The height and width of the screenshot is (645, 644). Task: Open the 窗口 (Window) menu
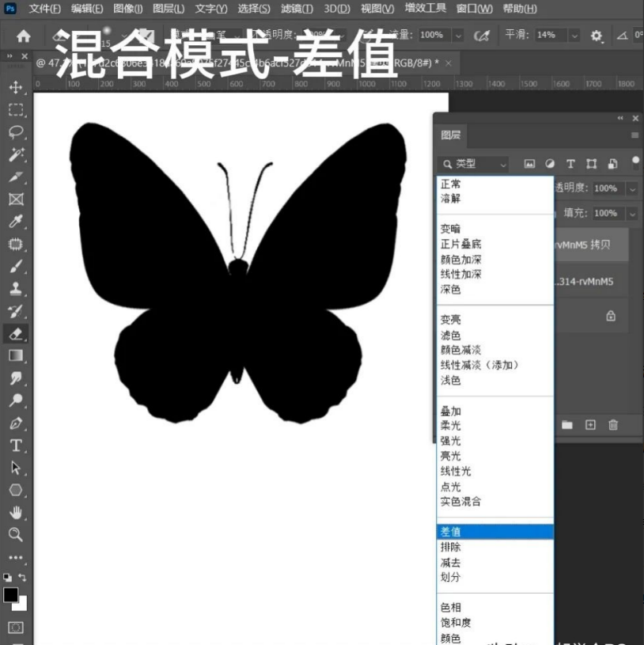point(474,9)
